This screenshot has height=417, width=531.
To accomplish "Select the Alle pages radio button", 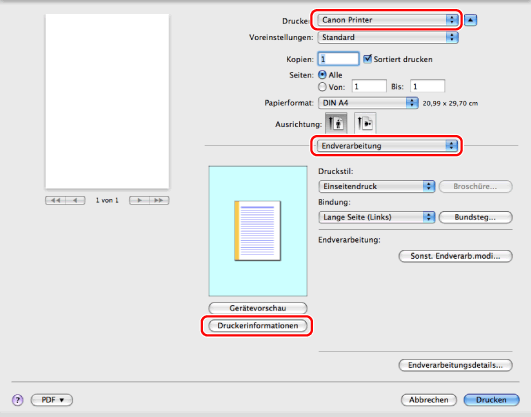I will coord(322,75).
